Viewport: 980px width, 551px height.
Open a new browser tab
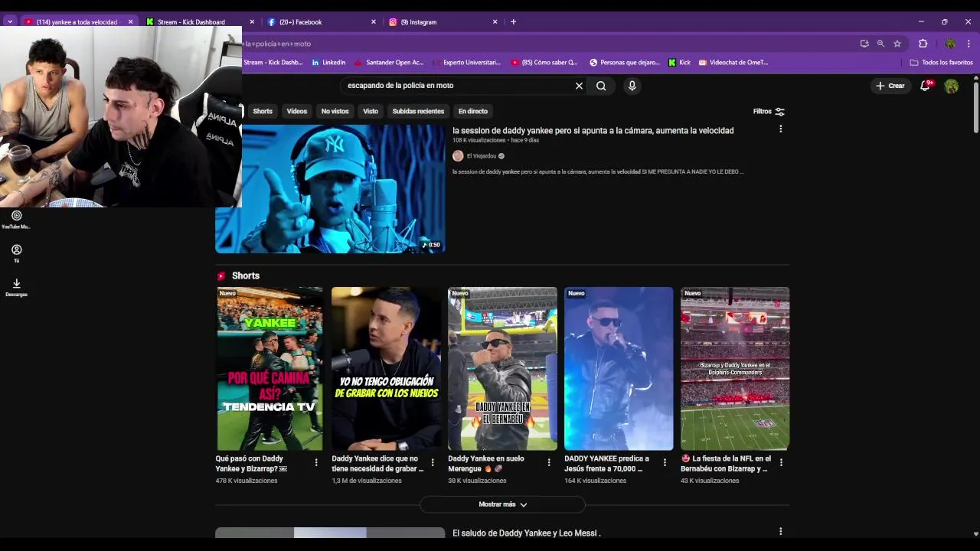(513, 21)
